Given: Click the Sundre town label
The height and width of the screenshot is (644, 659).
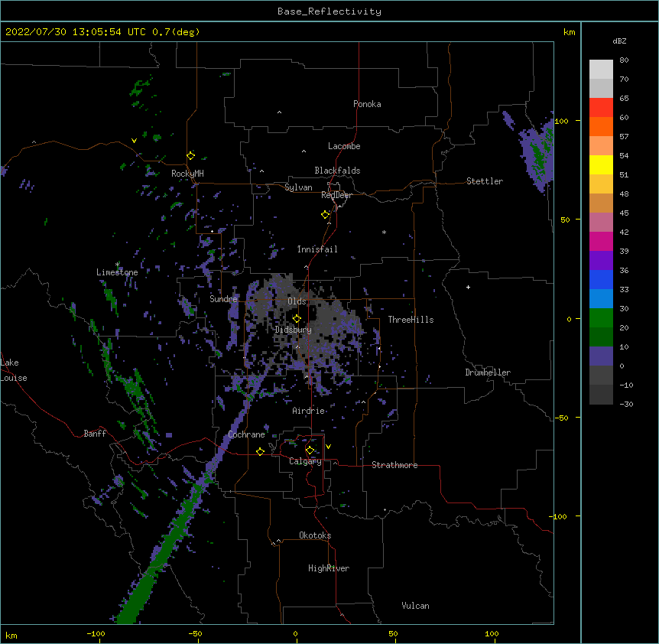Looking at the screenshot, I should [x=223, y=299].
